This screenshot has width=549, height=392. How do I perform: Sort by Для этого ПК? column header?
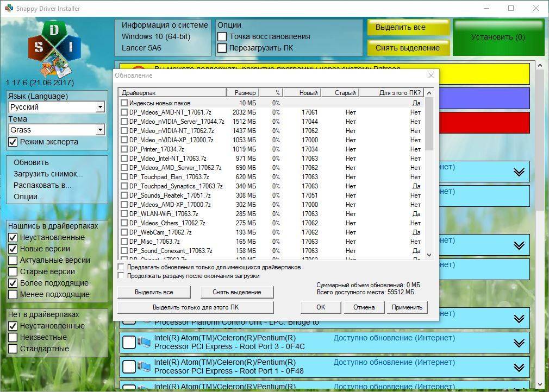coord(392,93)
